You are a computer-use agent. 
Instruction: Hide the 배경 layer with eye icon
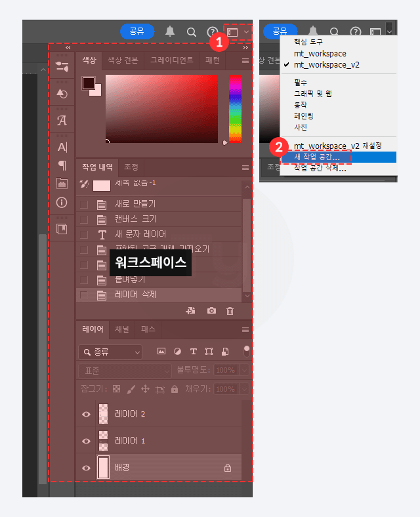[87, 468]
